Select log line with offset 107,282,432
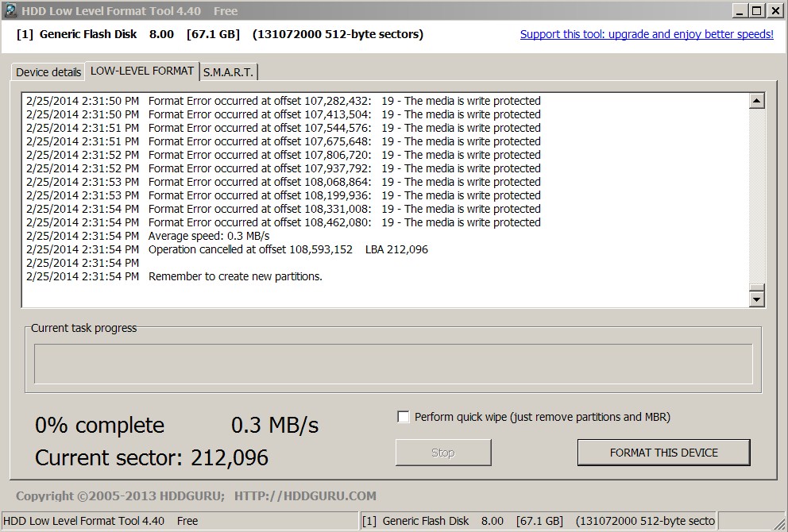The image size is (788, 532). click(x=284, y=101)
